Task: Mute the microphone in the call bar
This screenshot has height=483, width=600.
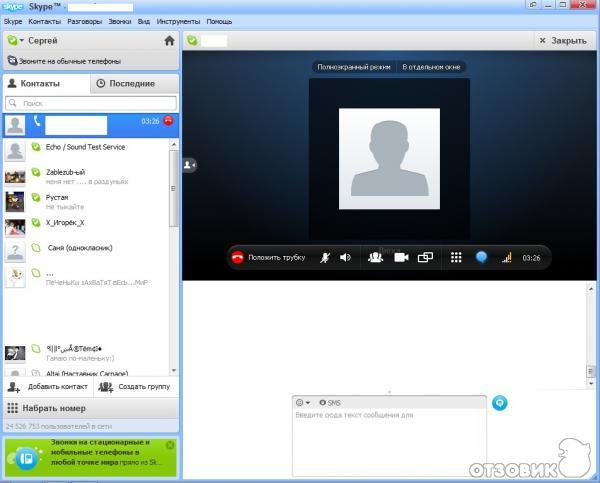Action: pyautogui.click(x=325, y=257)
